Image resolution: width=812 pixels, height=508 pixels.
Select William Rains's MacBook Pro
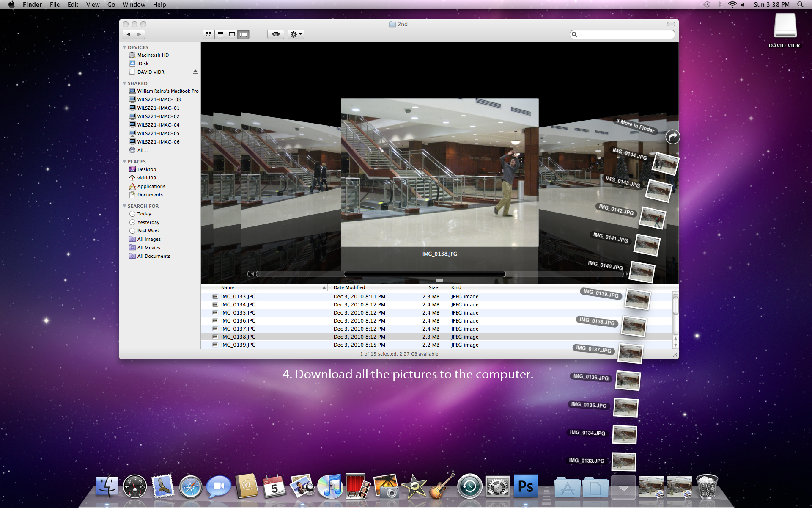tap(164, 91)
